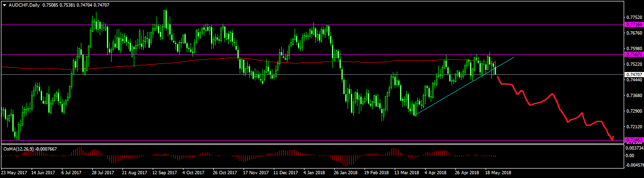Click the 18 May 2018 date label
Image resolution: width=644 pixels, height=178 pixels.
coord(497,173)
